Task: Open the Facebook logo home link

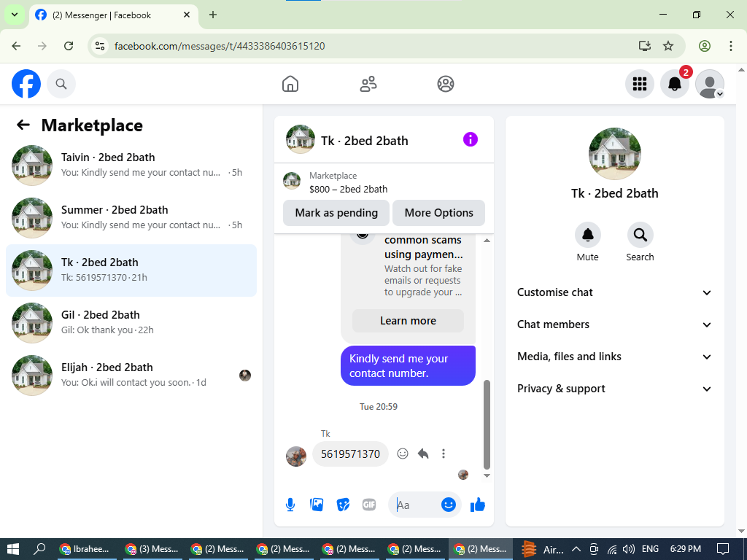Action: click(26, 84)
